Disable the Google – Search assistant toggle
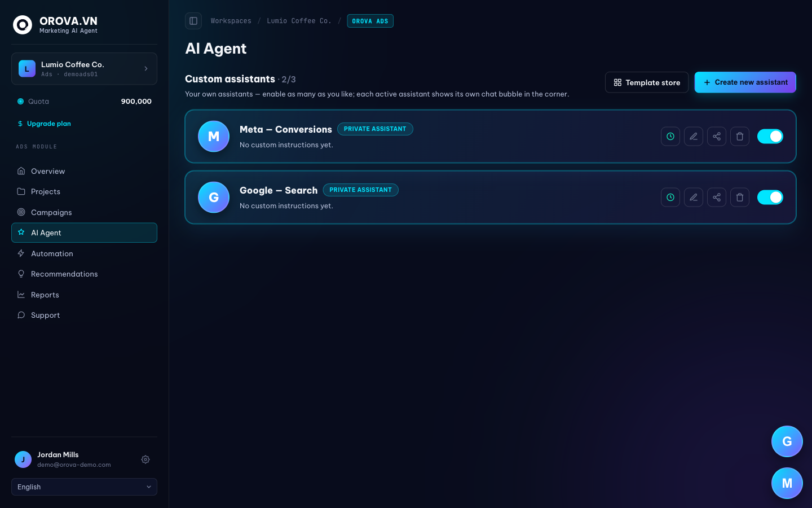The width and height of the screenshot is (812, 508). pyautogui.click(x=770, y=197)
